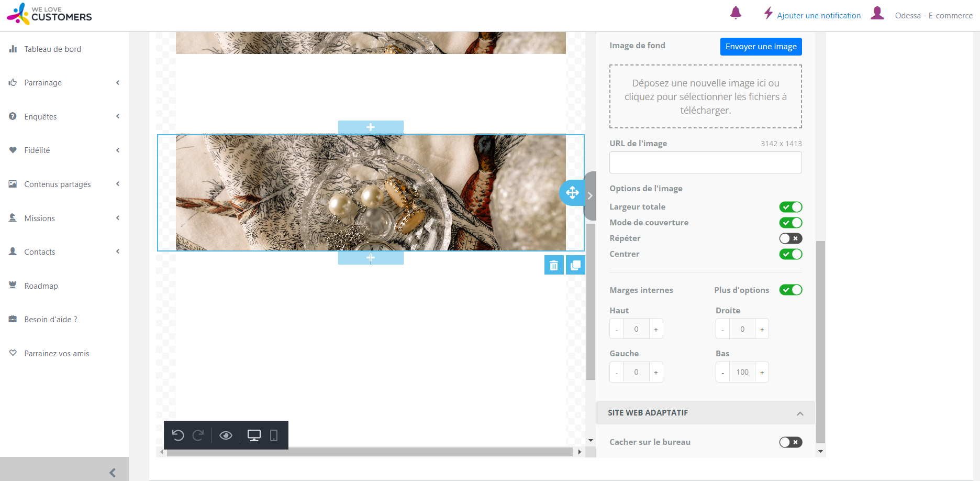Expand the Contacts submenu chevron
The width and height of the screenshot is (980, 481).
click(118, 252)
